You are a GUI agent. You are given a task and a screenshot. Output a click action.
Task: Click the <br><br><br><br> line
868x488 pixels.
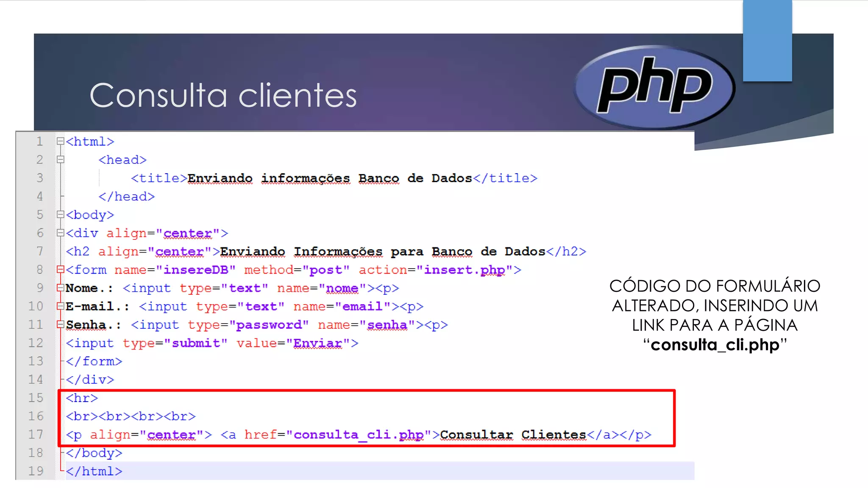(131, 416)
